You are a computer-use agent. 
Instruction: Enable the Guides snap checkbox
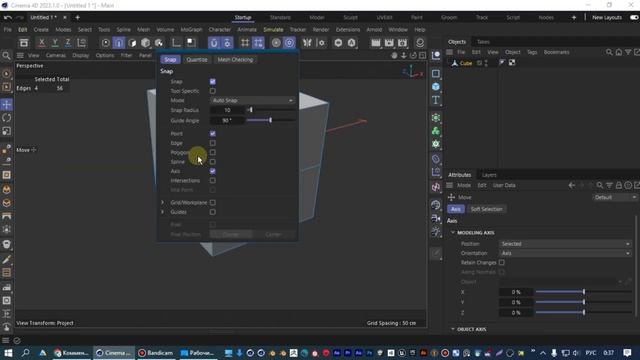(x=213, y=212)
